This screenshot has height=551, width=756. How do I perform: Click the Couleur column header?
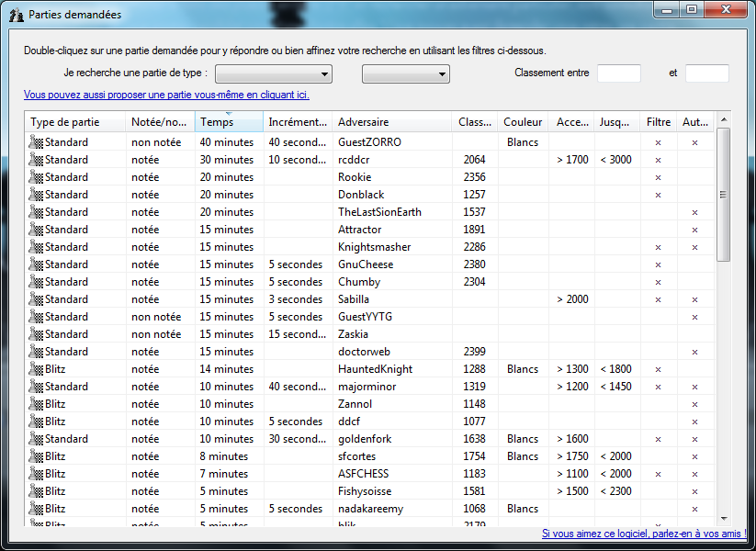(x=523, y=122)
